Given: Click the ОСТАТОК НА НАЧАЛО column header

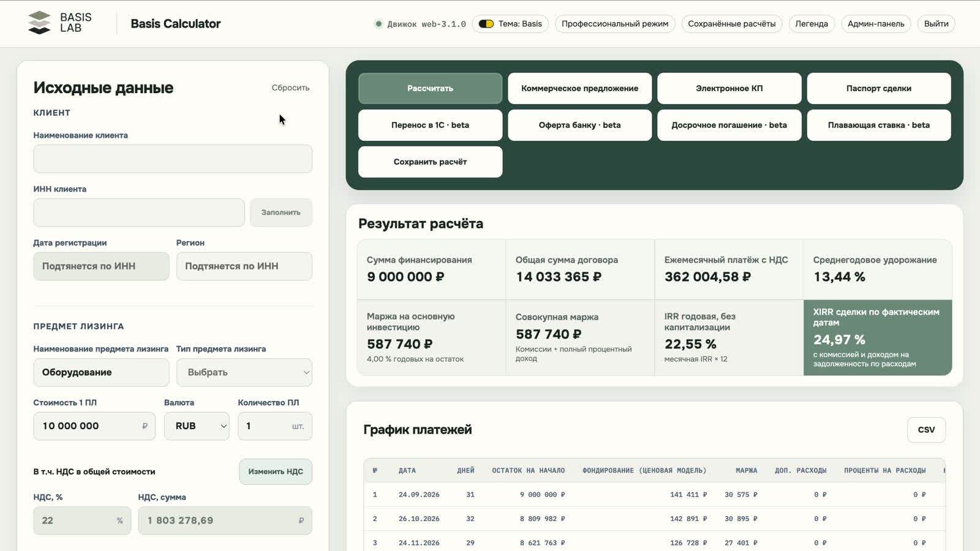Looking at the screenshot, I should pos(529,471).
